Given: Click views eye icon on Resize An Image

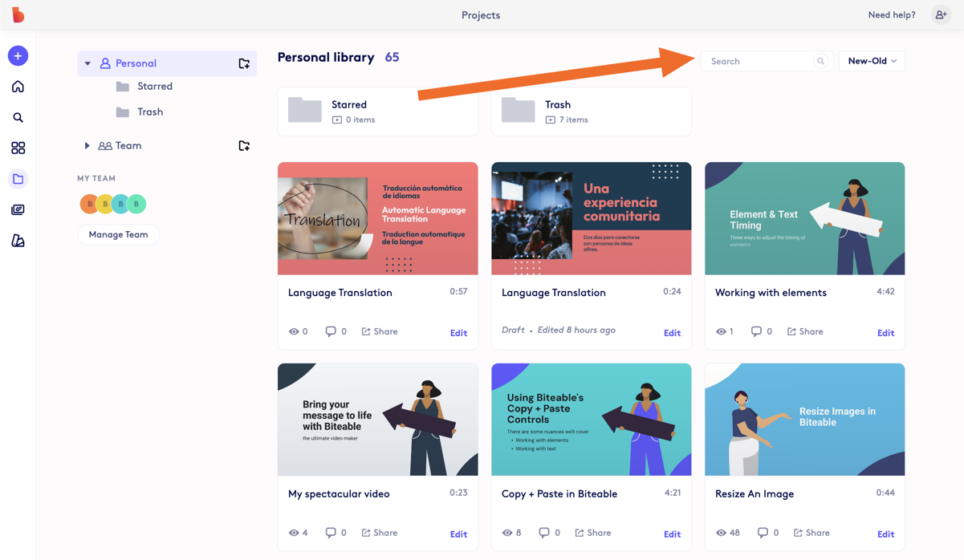Looking at the screenshot, I should pyautogui.click(x=721, y=533).
